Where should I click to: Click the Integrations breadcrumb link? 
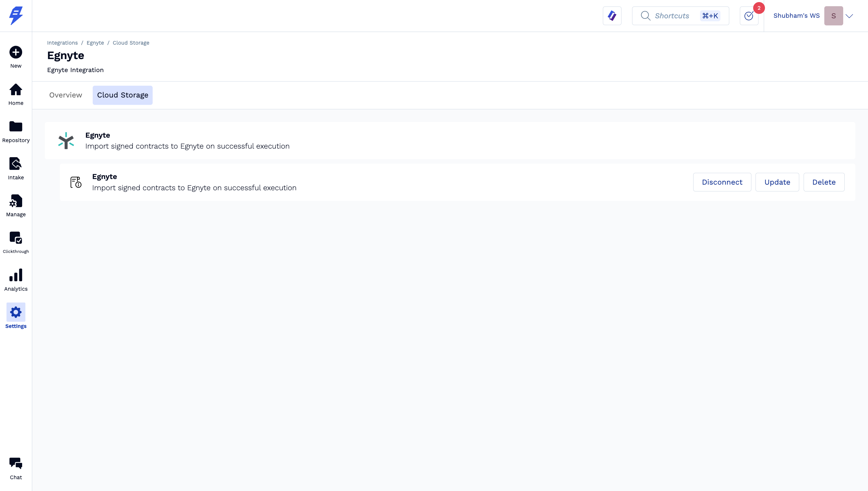(62, 43)
